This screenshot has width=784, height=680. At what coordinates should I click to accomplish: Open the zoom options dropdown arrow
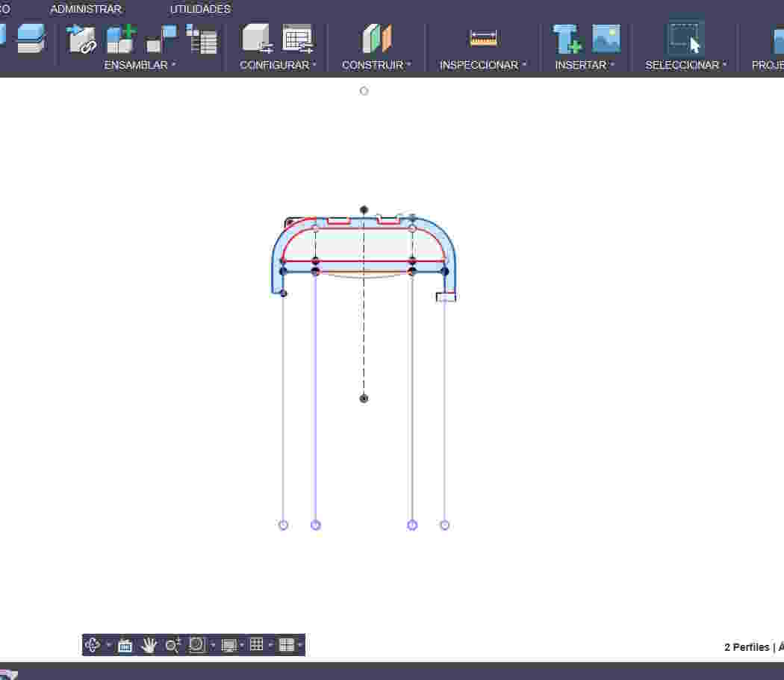213,646
